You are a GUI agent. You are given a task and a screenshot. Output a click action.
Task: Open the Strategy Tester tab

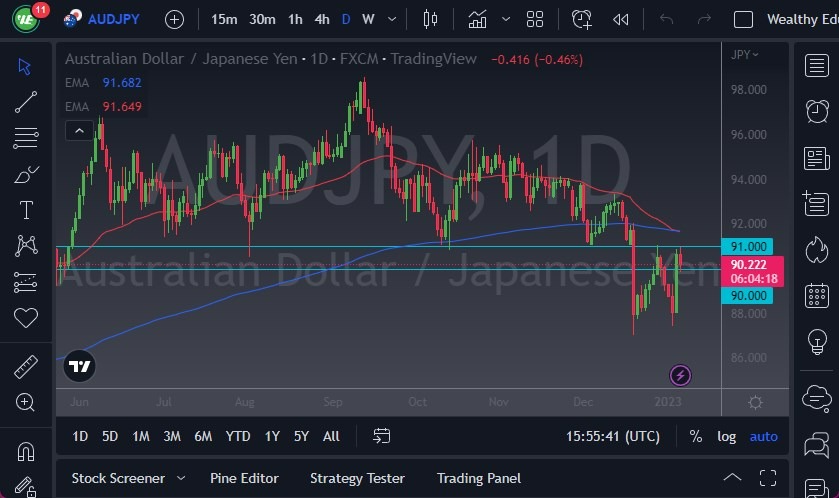[x=357, y=478]
